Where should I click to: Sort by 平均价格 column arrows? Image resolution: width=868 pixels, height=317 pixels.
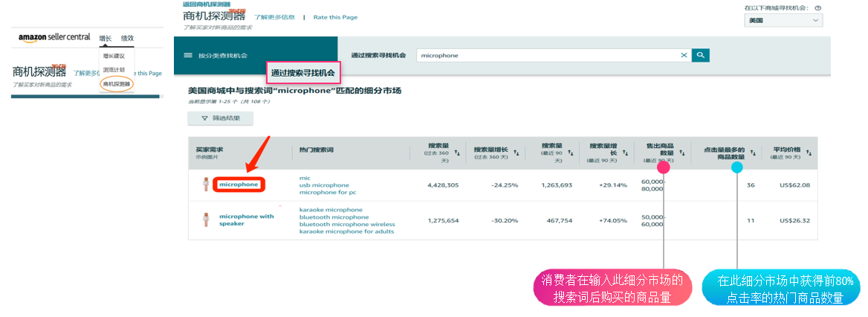[808, 152]
